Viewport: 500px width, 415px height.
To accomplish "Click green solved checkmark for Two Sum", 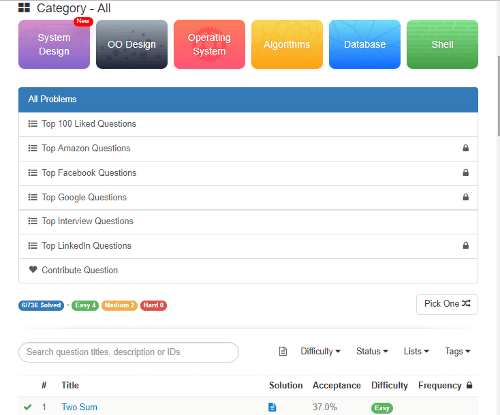I will point(28,407).
